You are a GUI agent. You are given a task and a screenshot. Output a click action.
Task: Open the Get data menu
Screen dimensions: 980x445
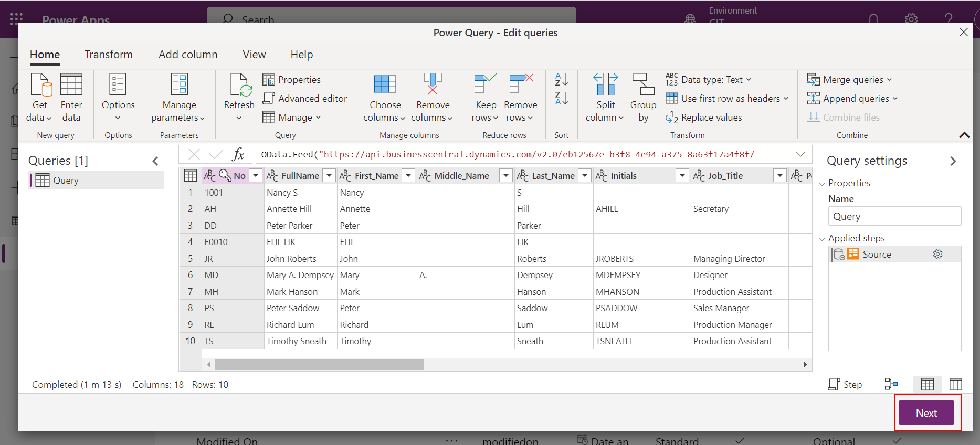[x=39, y=98]
